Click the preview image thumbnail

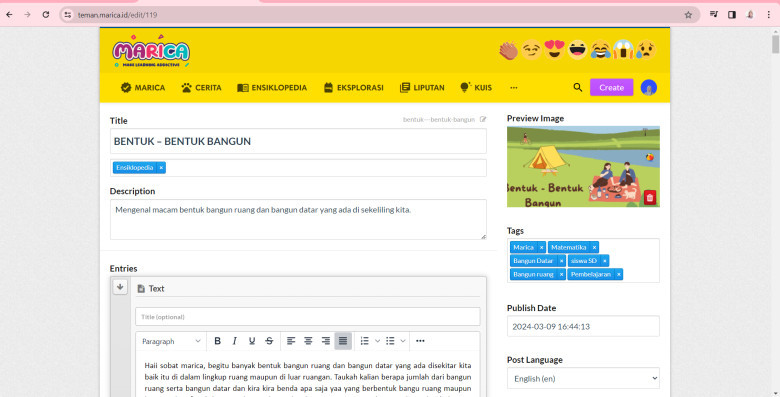click(x=583, y=167)
